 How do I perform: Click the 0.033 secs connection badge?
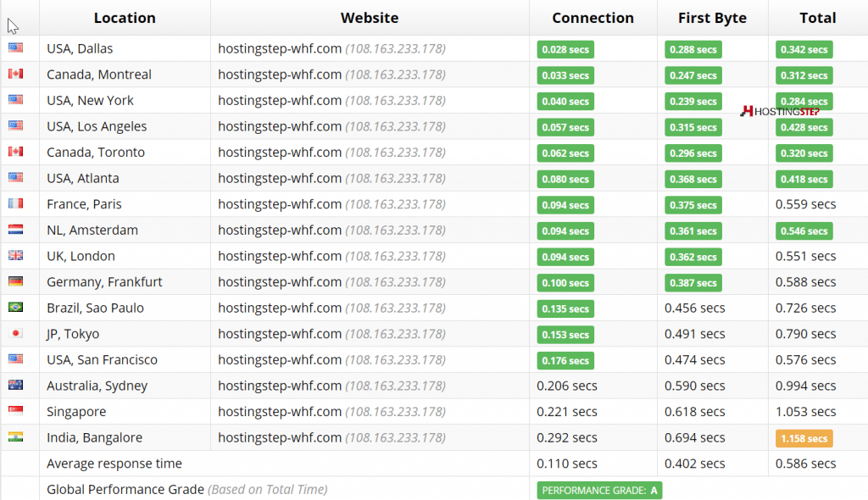click(565, 75)
